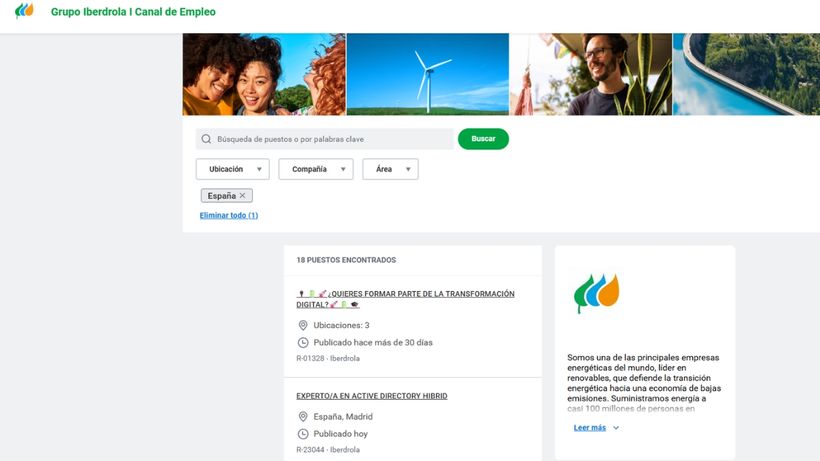Click the location pin icon beside España, Madrid
The width and height of the screenshot is (820, 461).
tap(303, 417)
